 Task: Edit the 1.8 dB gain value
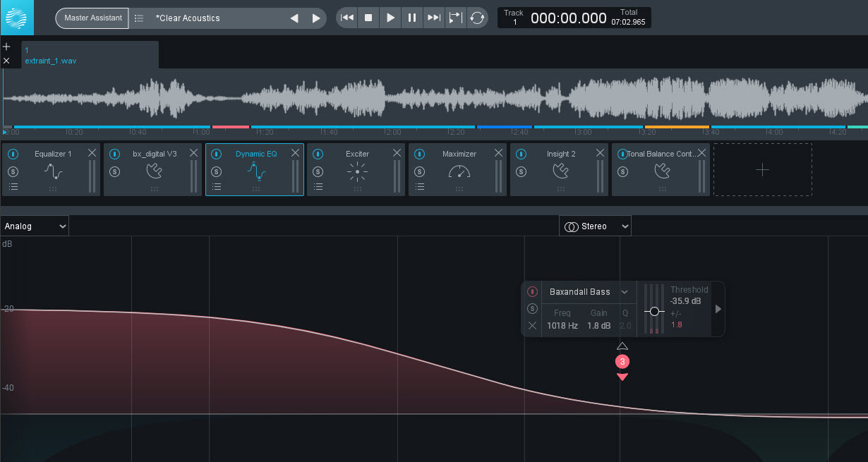pos(598,326)
